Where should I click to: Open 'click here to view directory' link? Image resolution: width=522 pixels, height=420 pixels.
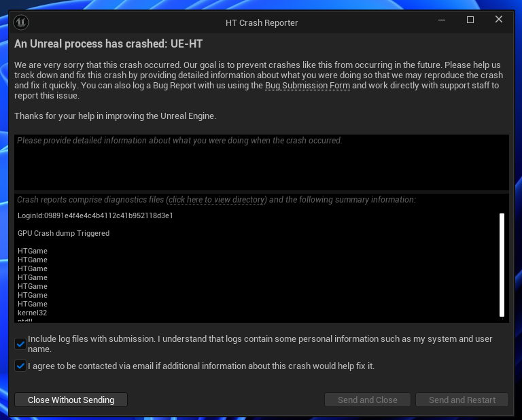pyautogui.click(x=216, y=200)
